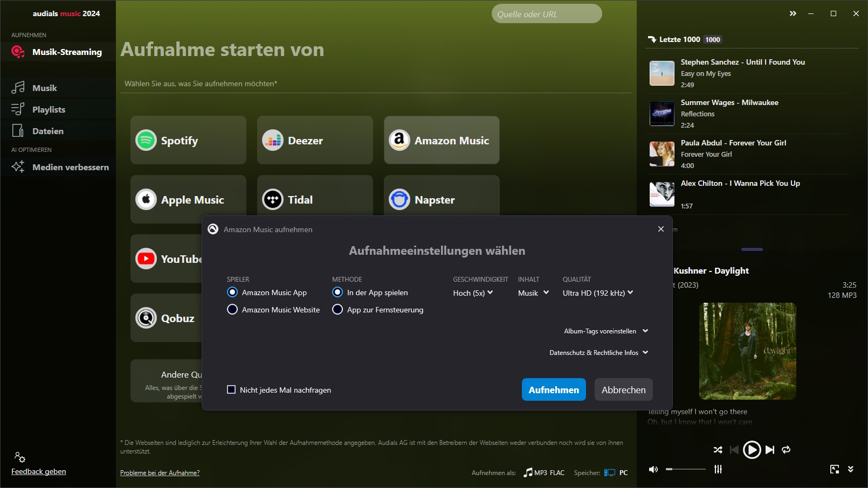
Task: Select Paula Abdul - Forever Your Girl
Action: pyautogui.click(x=748, y=154)
